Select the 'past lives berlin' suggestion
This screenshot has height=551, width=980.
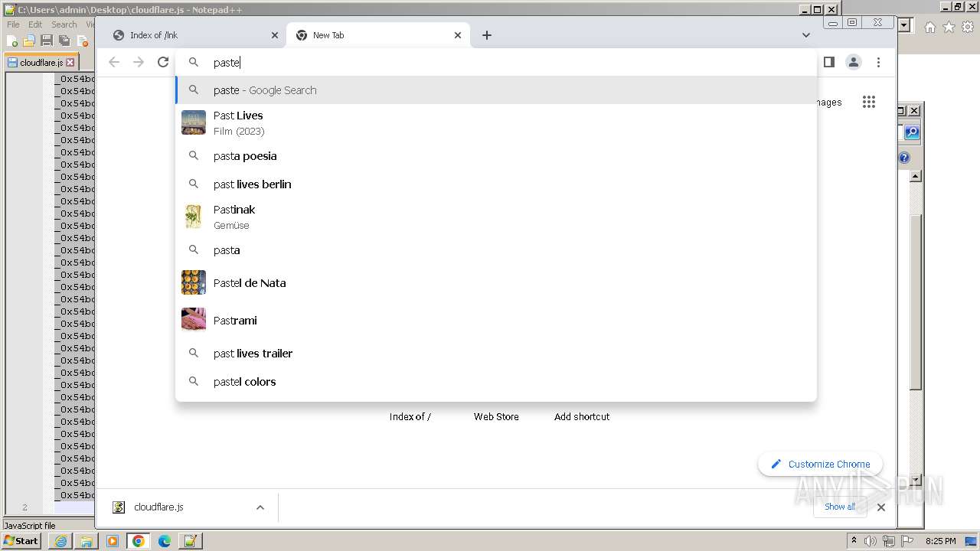496,184
